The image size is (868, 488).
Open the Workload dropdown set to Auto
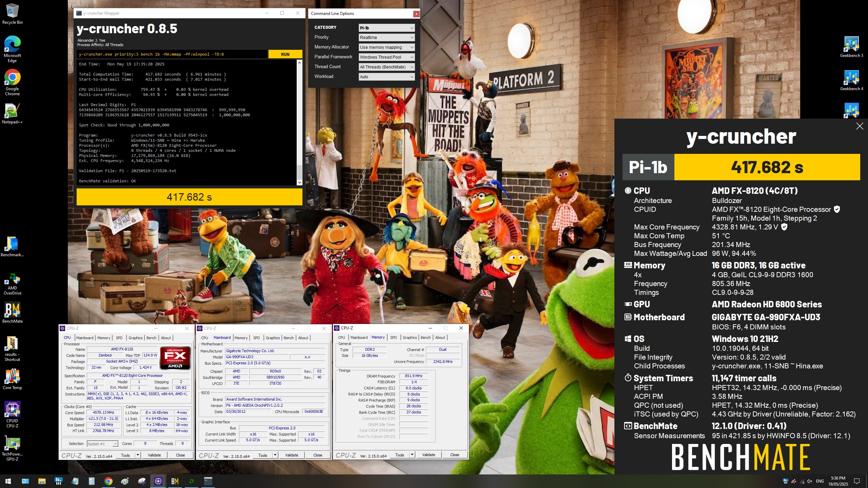coord(387,77)
